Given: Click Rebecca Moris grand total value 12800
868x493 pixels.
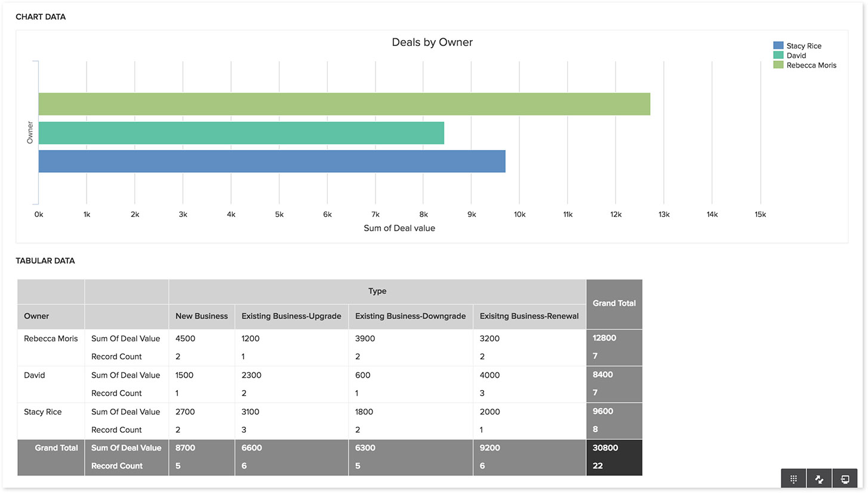Looking at the screenshot, I should point(604,338).
